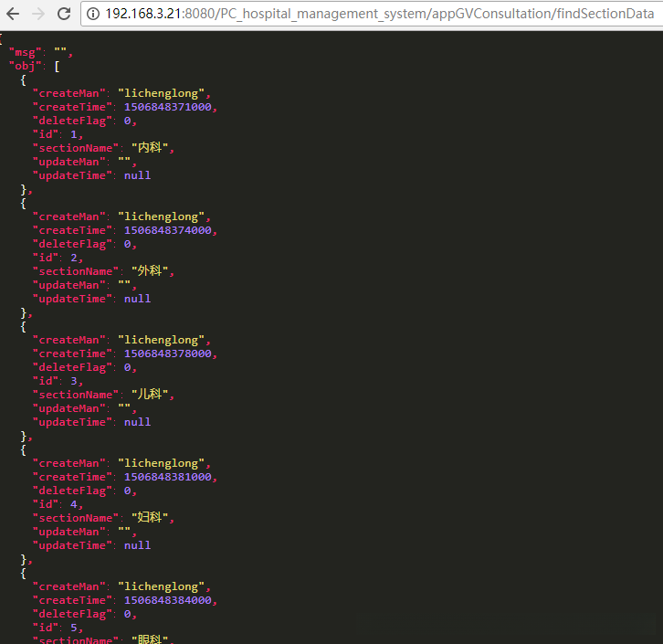The width and height of the screenshot is (663, 644).
Task: Click the updateTime null of 妇科 object
Action: point(137,545)
